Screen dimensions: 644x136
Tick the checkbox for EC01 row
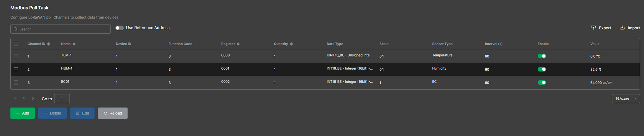pos(16,82)
